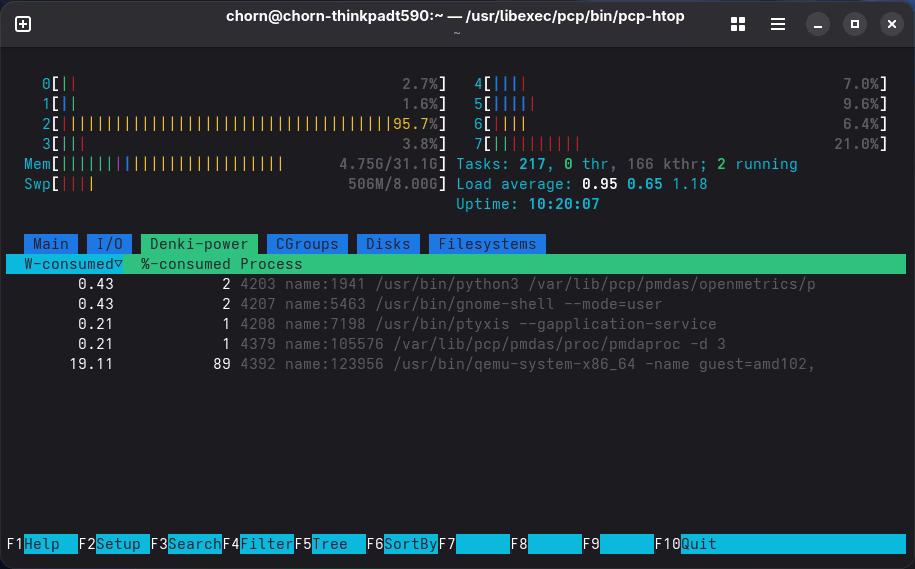Image resolution: width=915 pixels, height=569 pixels.
Task: Select the Denki-power tab
Action: (199, 244)
